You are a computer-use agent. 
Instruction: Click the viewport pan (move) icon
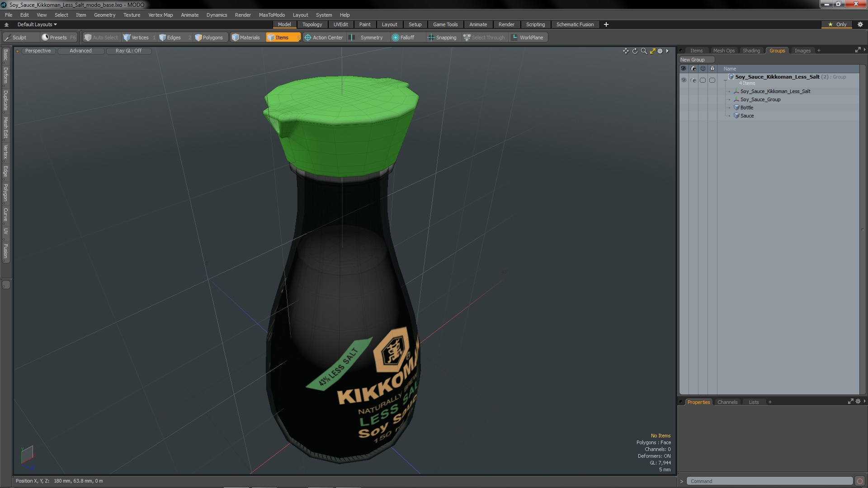coord(626,51)
